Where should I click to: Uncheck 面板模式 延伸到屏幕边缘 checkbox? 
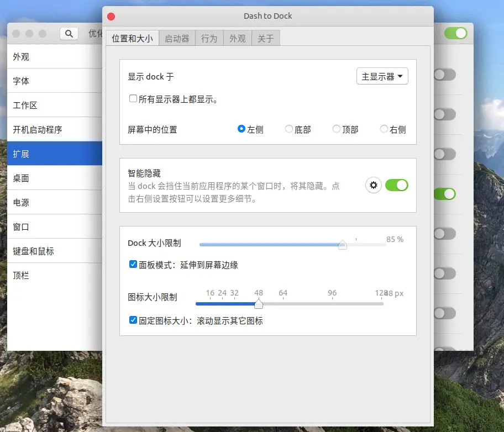click(133, 264)
